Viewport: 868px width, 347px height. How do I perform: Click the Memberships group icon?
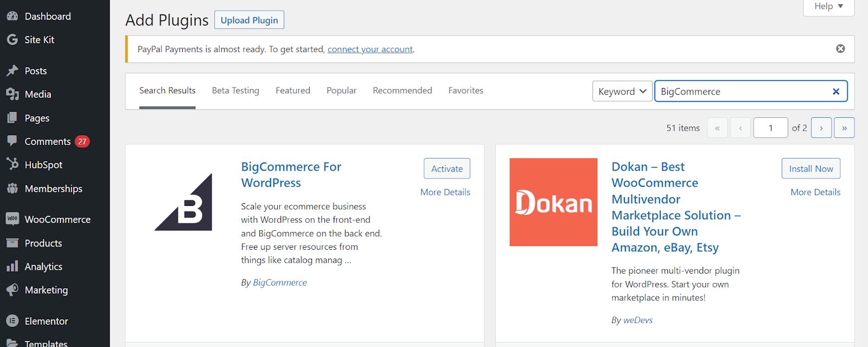coord(12,188)
